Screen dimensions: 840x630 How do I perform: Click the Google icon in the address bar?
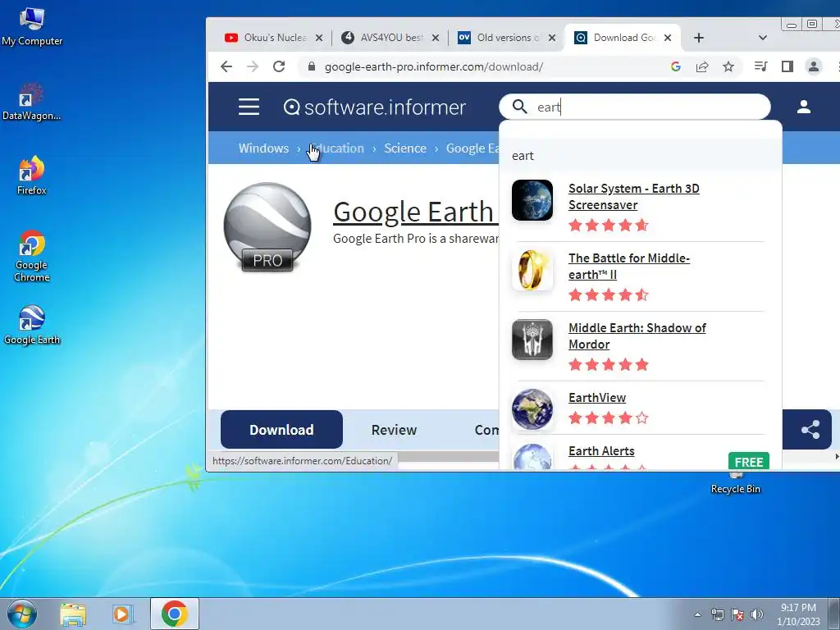tap(676, 66)
